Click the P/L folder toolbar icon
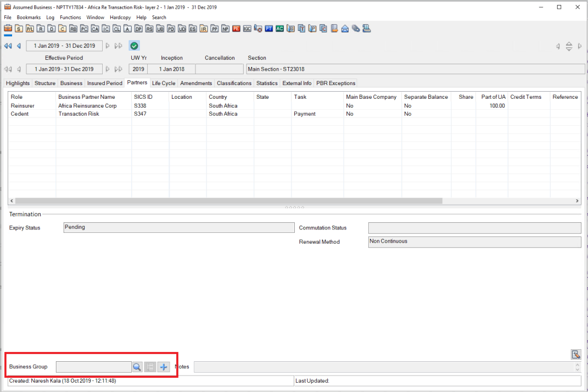This screenshot has height=392, width=588. (x=30, y=29)
